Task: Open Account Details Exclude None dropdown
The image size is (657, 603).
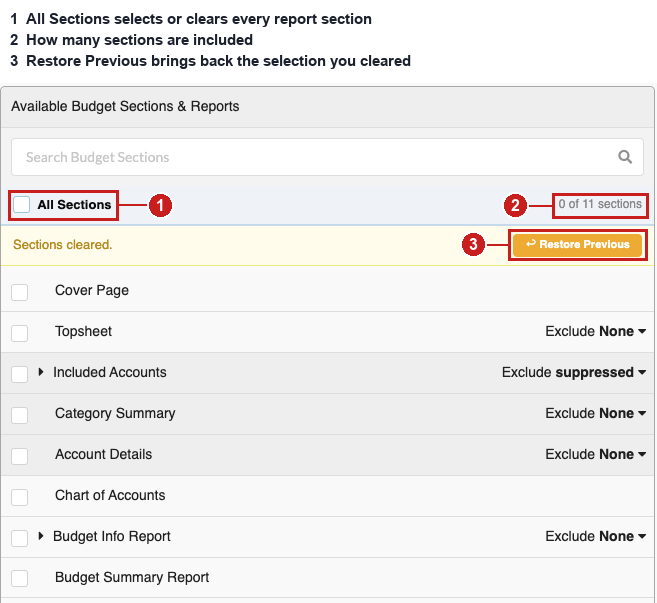Action: [595, 455]
